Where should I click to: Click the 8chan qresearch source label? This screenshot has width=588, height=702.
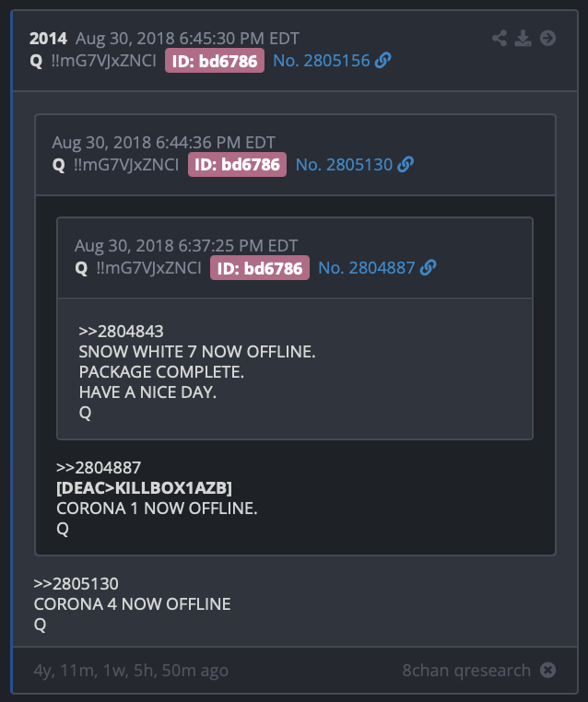point(466,670)
